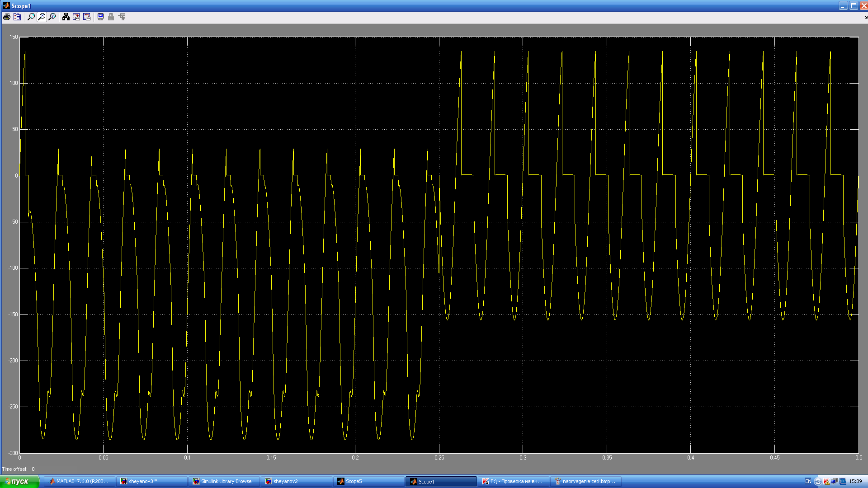
Task: Save current axes settings
Action: coord(76,17)
